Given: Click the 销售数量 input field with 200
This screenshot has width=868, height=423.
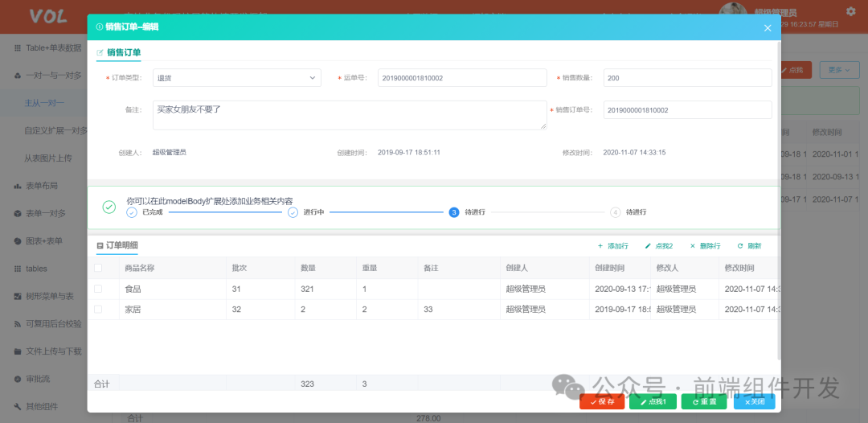Looking at the screenshot, I should 687,78.
